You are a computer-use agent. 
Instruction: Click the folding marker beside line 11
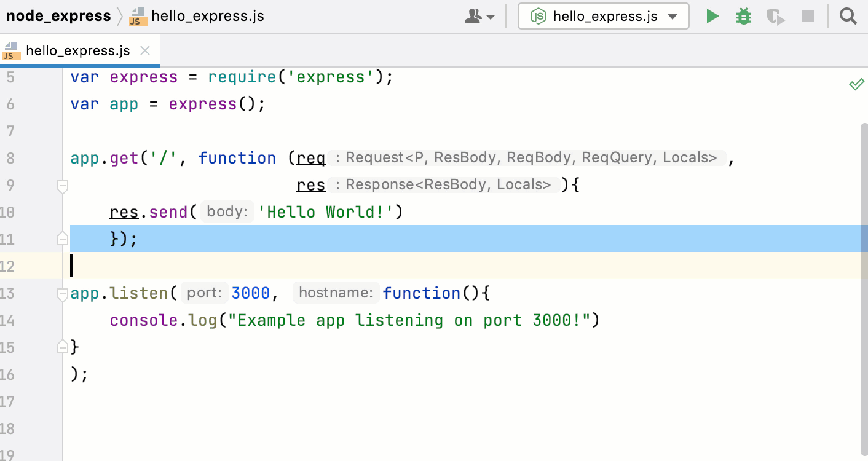point(62,238)
